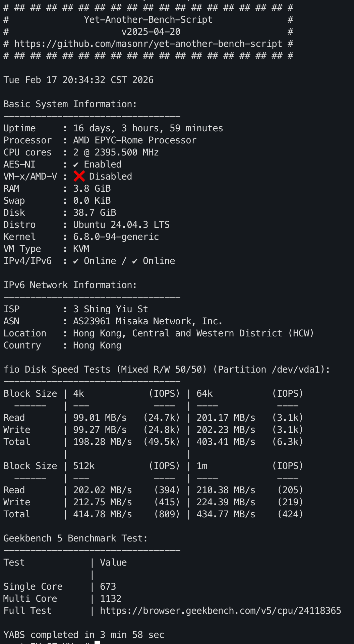Click the 1m total speed 434.77 MB/s

pos(226,514)
